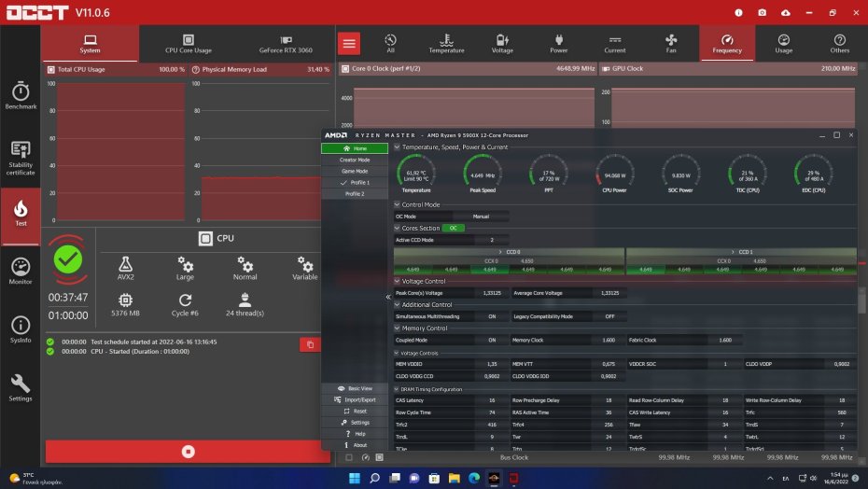Select the Frequency sensor filter
This screenshot has width=868, height=489.
tap(727, 44)
